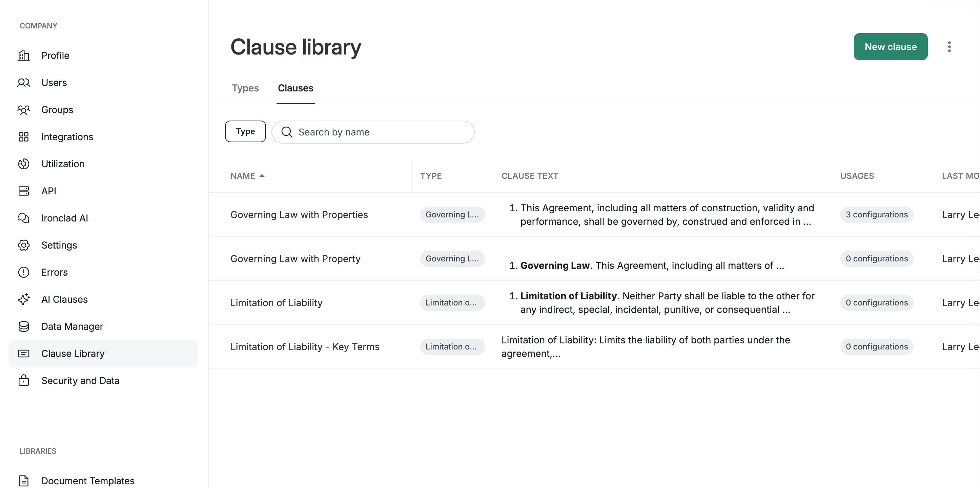Switch to the Types tab
Image resolution: width=980 pixels, height=489 pixels.
(x=245, y=88)
